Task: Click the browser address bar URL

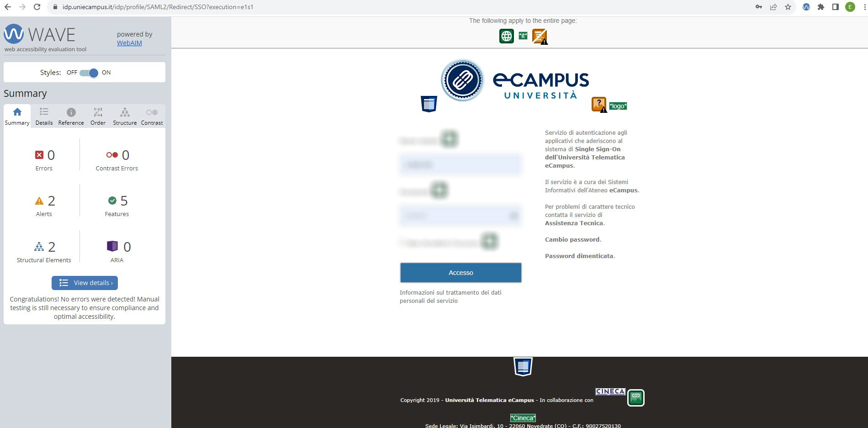Action: click(158, 7)
